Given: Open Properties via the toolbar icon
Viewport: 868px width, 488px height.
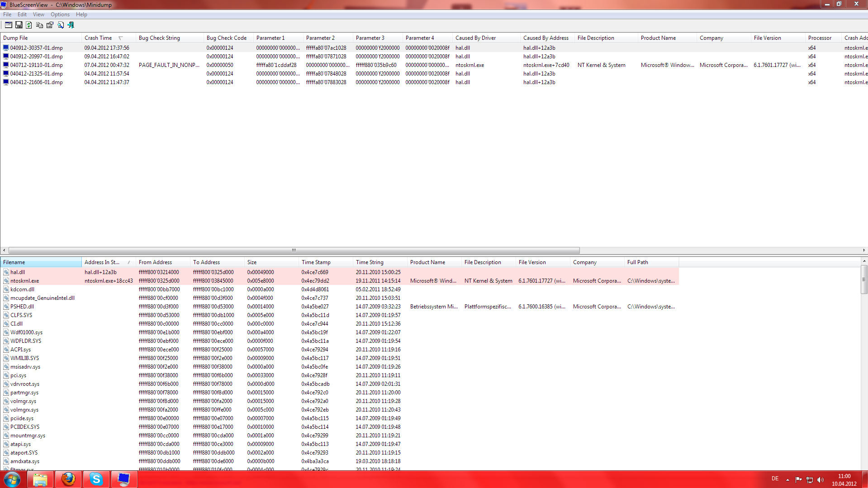Looking at the screenshot, I should click(x=50, y=25).
